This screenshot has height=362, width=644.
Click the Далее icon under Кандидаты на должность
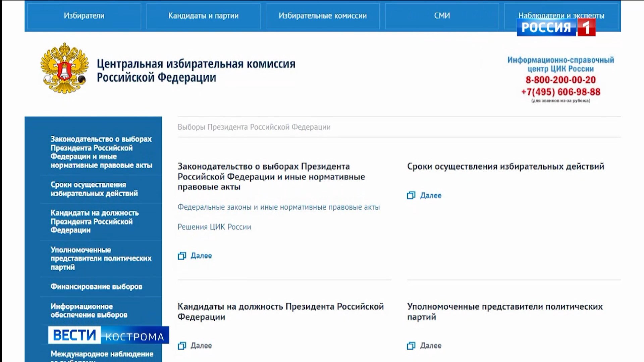pyautogui.click(x=182, y=346)
